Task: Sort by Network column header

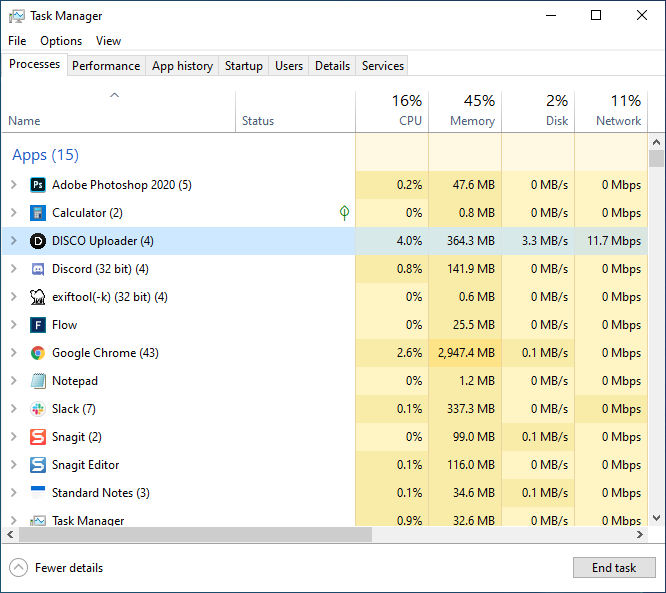Action: (x=611, y=111)
